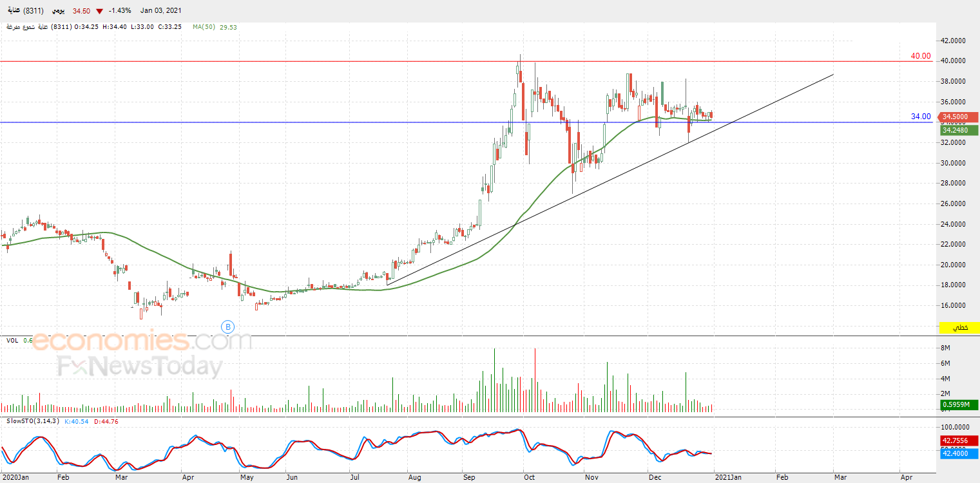Image resolution: width=980 pixels, height=483 pixels.
Task: Click the red 34.5000 current price tag
Action: pyautogui.click(x=959, y=117)
